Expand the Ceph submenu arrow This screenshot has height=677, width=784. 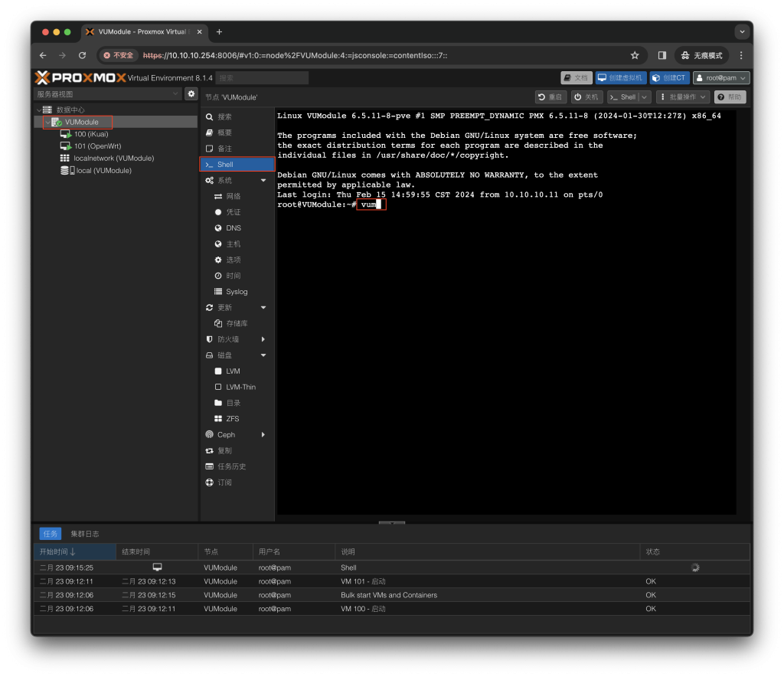263,435
